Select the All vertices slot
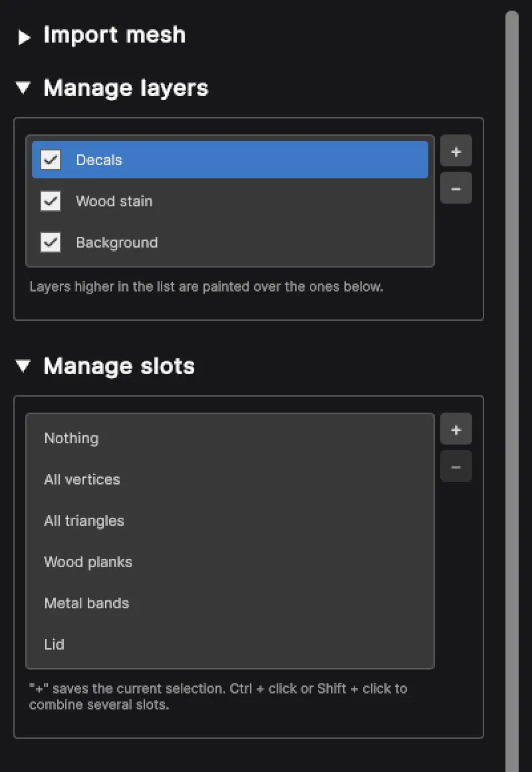Image resolution: width=532 pixels, height=772 pixels. tap(230, 480)
